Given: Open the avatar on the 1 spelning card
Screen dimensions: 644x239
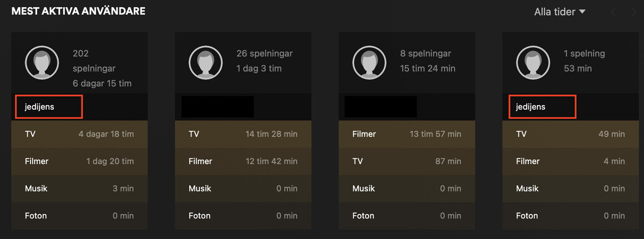Looking at the screenshot, I should click(533, 62).
